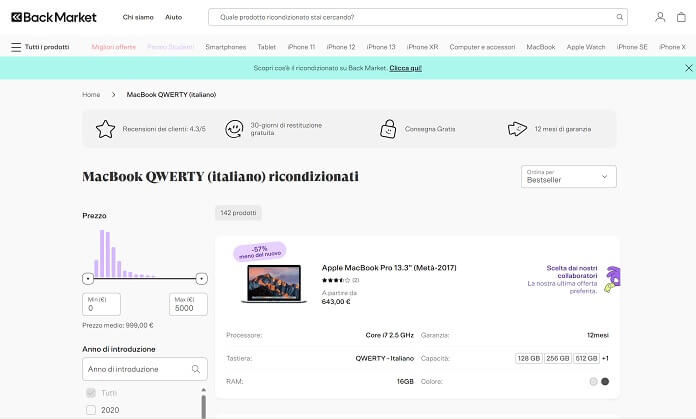Click the price 643,00 € text

pos(336,302)
